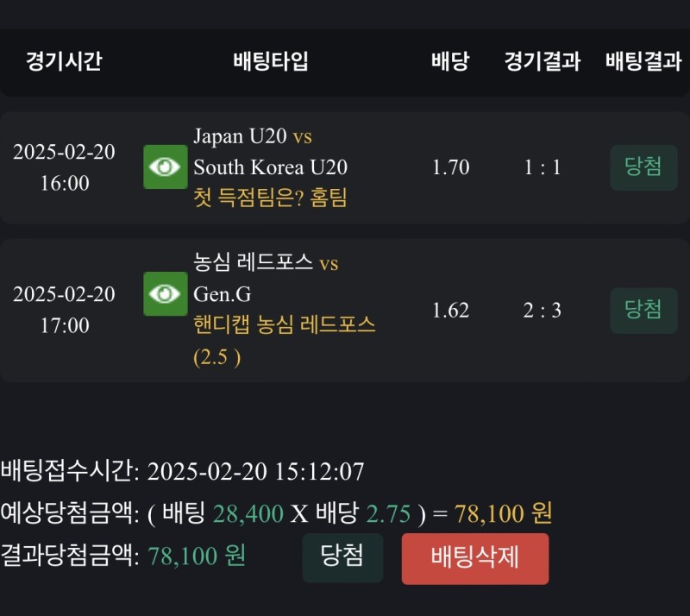690x616 pixels.
Task: Select the 경기결과 column header
Action: [x=543, y=61]
